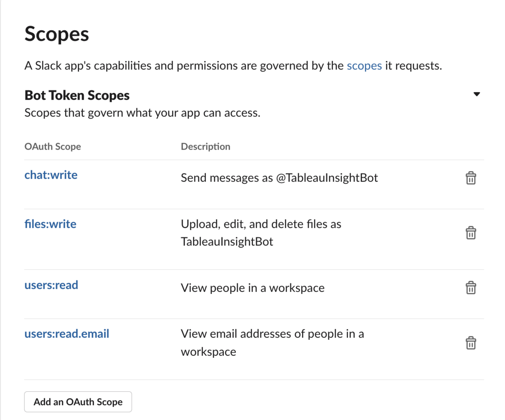This screenshot has width=505, height=420.
Task: Remove files:write scope via trash icon
Action: [x=470, y=233]
